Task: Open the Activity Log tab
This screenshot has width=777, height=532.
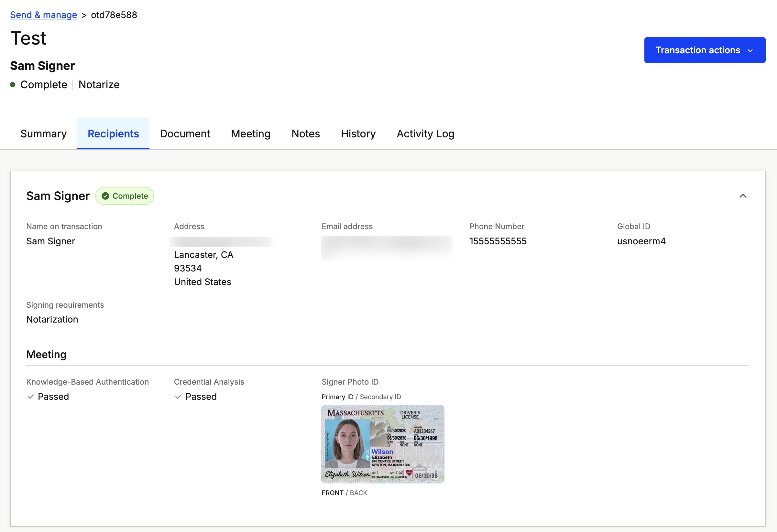Action: point(425,133)
